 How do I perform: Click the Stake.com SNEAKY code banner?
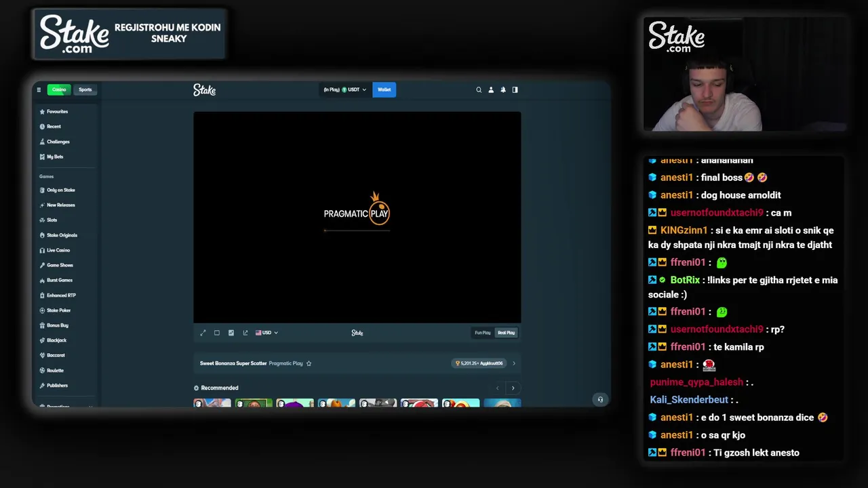130,34
